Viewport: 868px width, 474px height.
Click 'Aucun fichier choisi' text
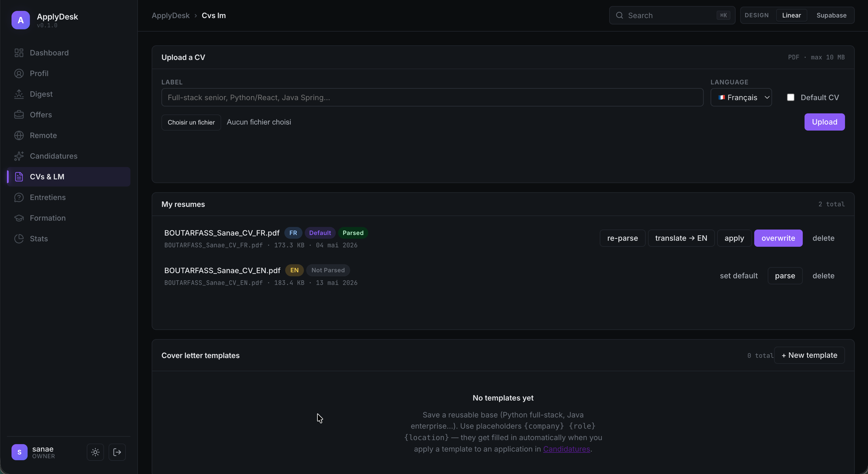(259, 122)
